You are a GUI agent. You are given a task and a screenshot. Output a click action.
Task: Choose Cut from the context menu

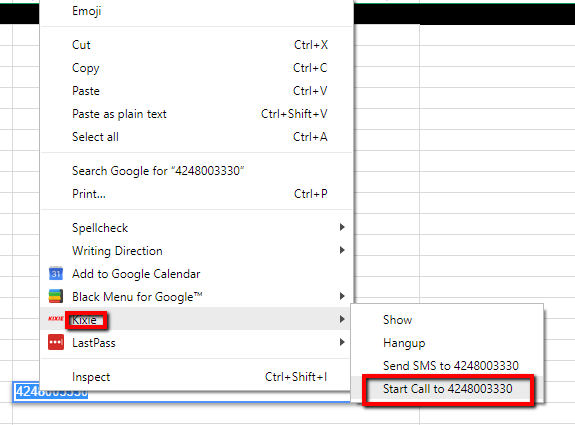[x=196, y=45]
